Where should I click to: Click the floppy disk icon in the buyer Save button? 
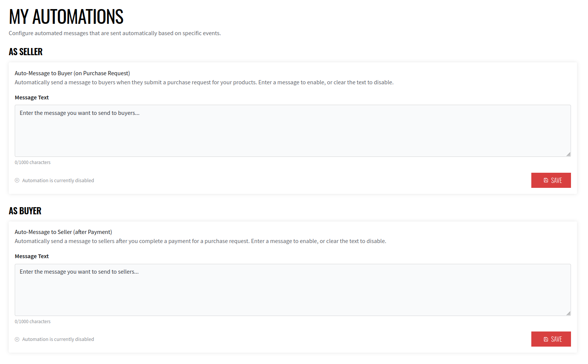click(x=546, y=339)
